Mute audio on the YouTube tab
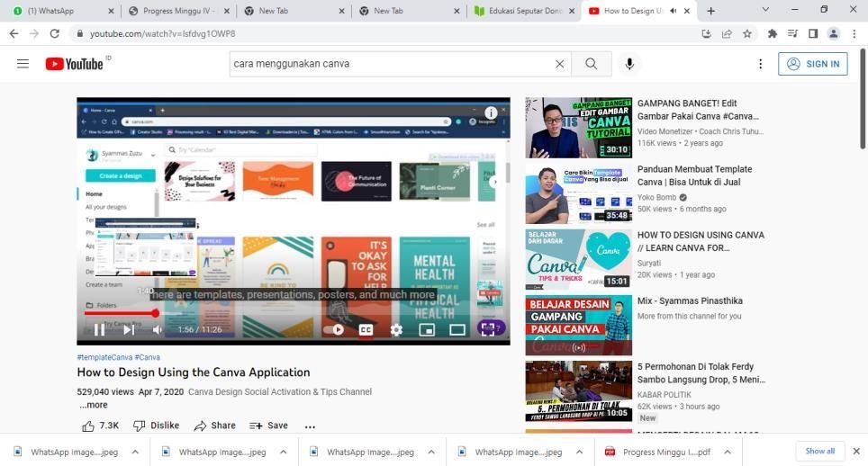868x466 pixels. [x=674, y=11]
